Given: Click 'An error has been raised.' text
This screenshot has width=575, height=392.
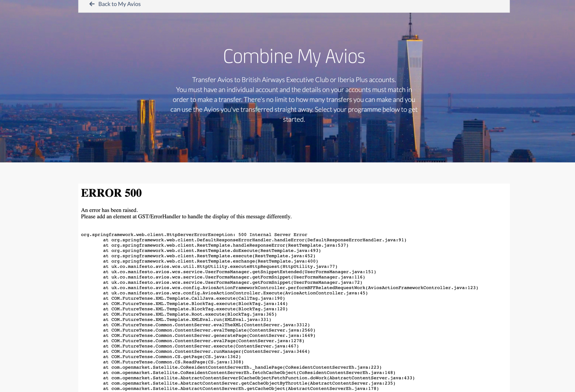Looking at the screenshot, I should click(x=109, y=210).
